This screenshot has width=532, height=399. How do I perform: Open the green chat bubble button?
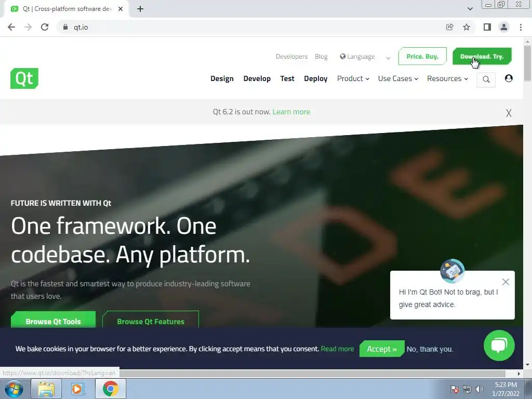pyautogui.click(x=499, y=345)
